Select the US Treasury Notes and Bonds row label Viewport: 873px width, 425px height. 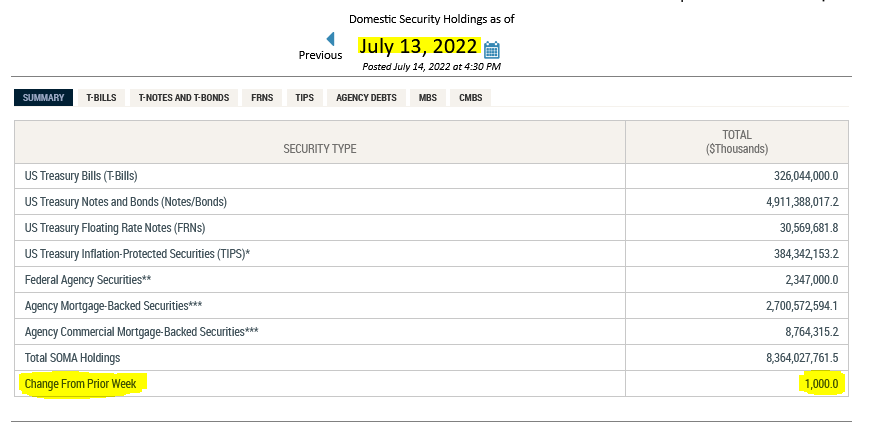[x=126, y=202]
